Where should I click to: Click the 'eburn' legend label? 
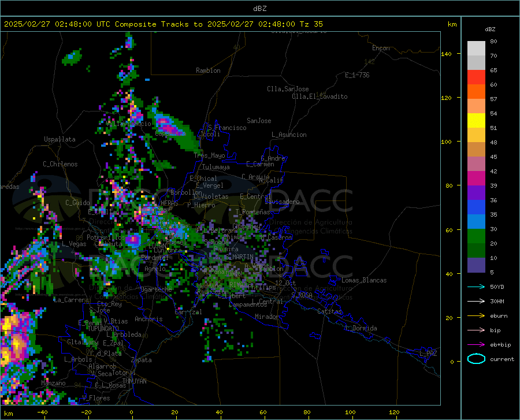(x=499, y=316)
